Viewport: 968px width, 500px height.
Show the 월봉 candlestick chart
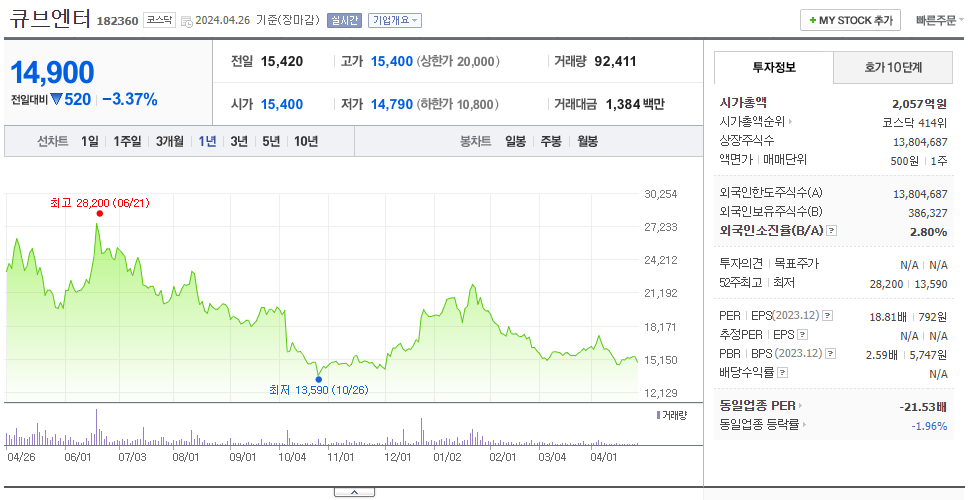[x=588, y=141]
